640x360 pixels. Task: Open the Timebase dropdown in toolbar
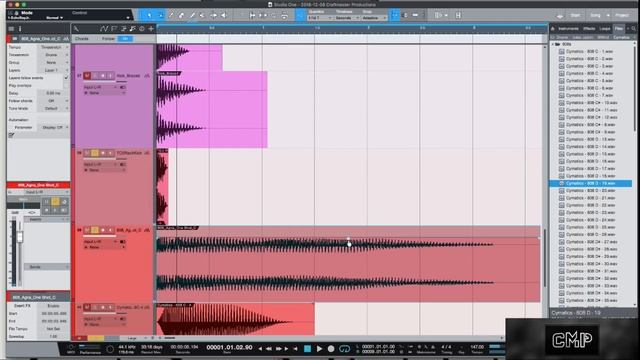(x=347, y=18)
